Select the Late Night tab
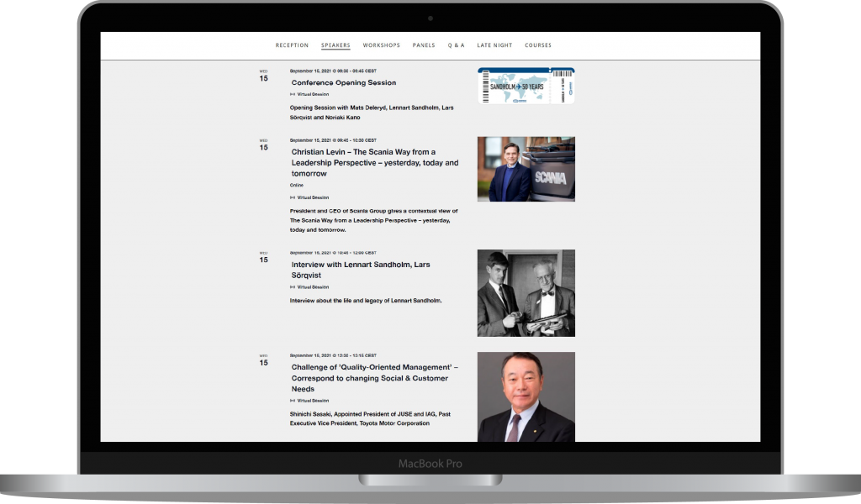Image resolution: width=861 pixels, height=504 pixels. tap(494, 45)
